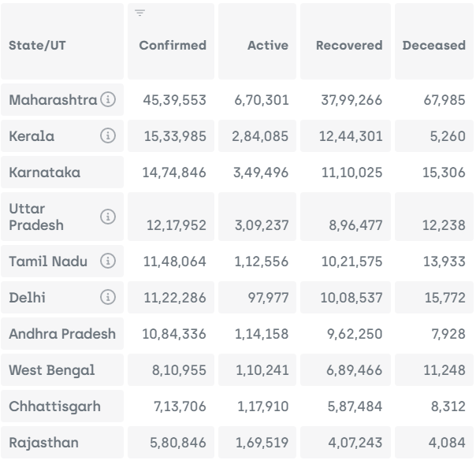Expand the Maharashtra state row

(53, 100)
